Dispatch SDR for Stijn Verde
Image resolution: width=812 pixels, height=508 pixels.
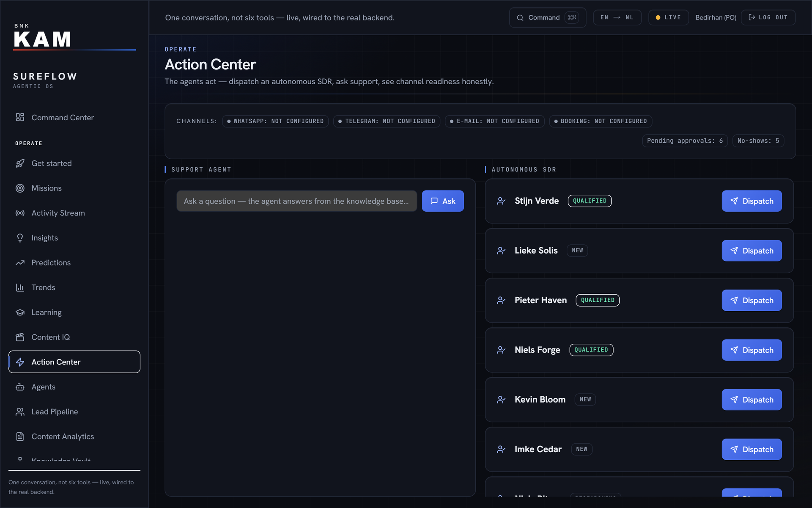pyautogui.click(x=752, y=201)
